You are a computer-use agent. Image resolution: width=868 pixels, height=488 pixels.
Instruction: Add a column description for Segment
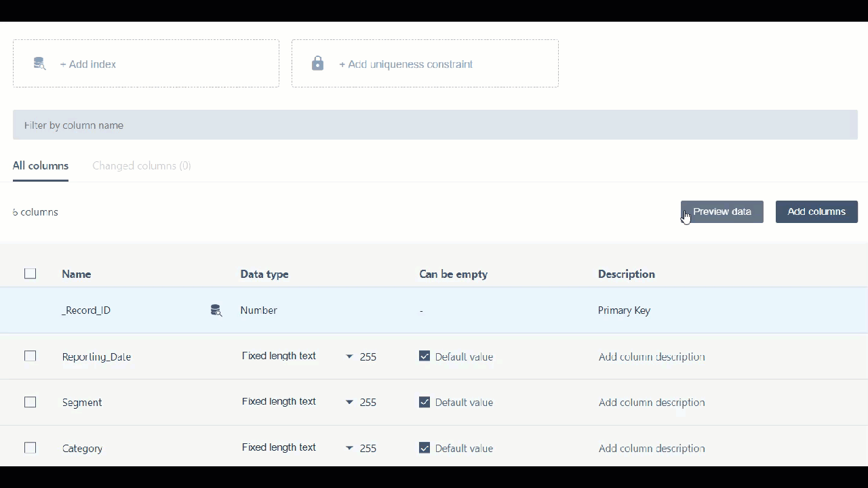pos(652,402)
